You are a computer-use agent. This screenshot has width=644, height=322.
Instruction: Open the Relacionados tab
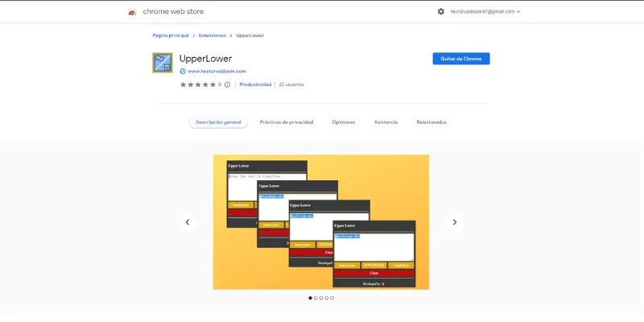click(x=431, y=122)
